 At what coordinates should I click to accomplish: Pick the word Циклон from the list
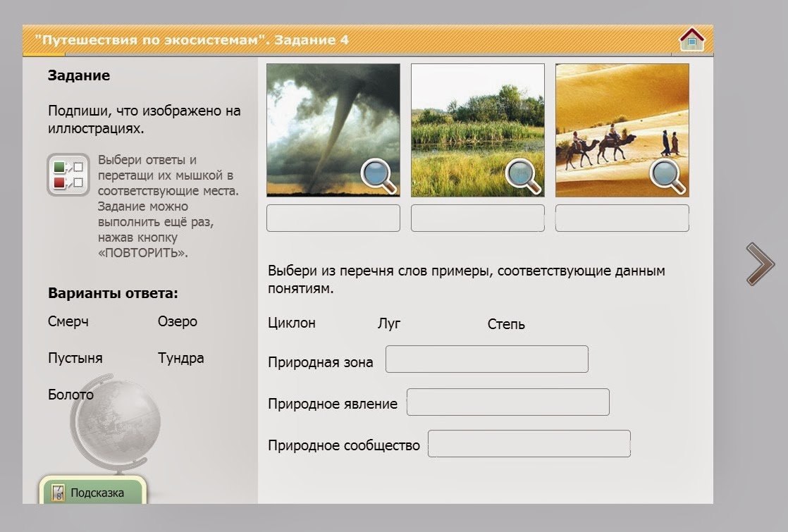(x=291, y=323)
